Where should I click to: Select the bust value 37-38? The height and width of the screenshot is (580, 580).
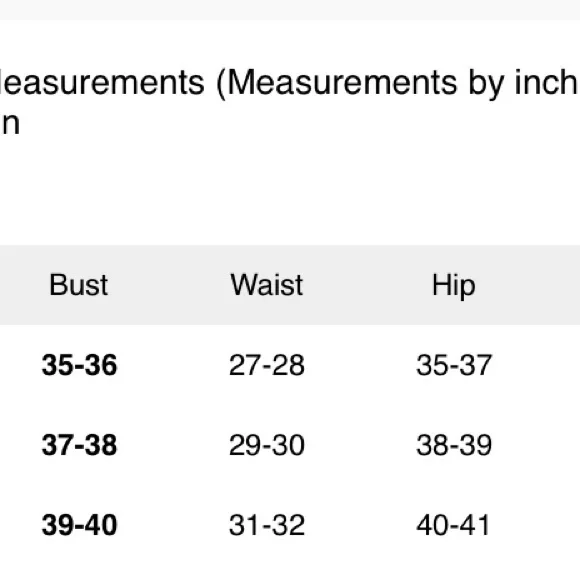[80, 445]
